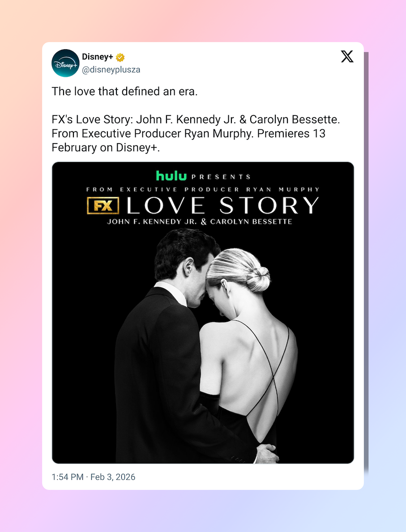Click the Feb 3, 2026 date
The image size is (406, 532).
[x=113, y=477]
